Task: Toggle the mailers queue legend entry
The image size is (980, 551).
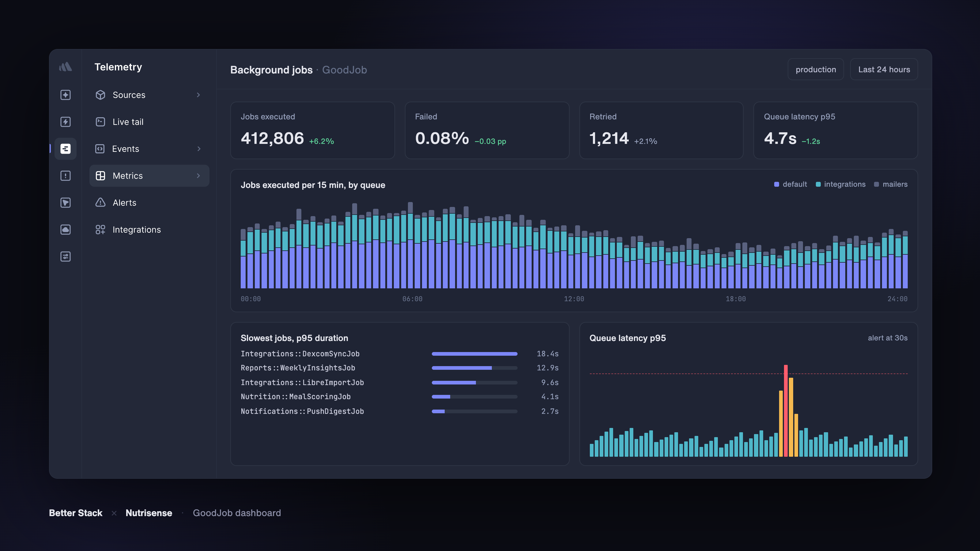Action: coord(891,184)
